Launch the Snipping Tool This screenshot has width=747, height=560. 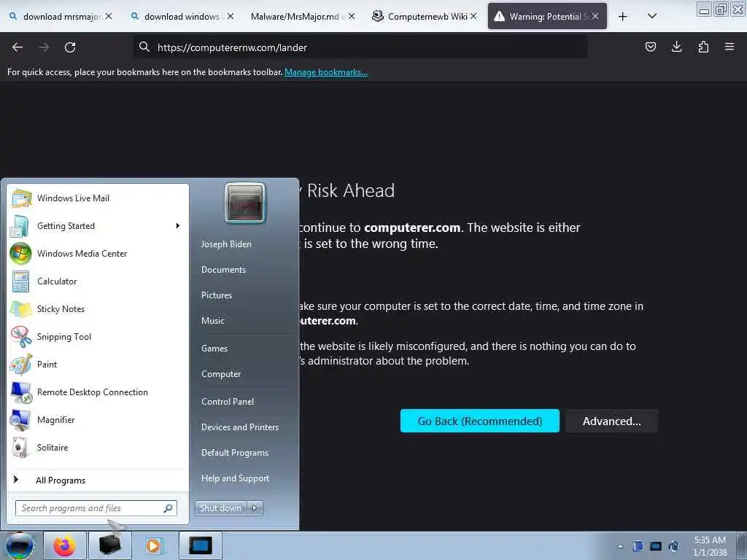click(98, 337)
